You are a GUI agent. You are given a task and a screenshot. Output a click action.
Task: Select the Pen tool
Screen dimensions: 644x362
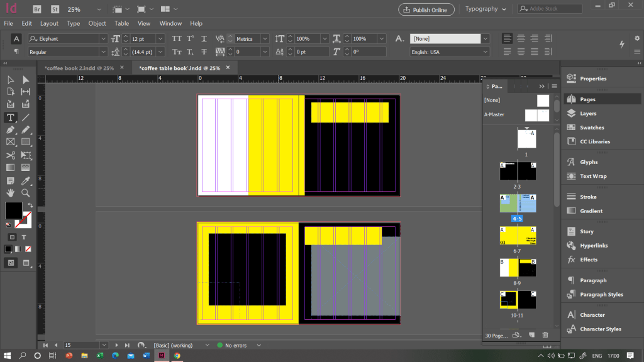(x=11, y=129)
